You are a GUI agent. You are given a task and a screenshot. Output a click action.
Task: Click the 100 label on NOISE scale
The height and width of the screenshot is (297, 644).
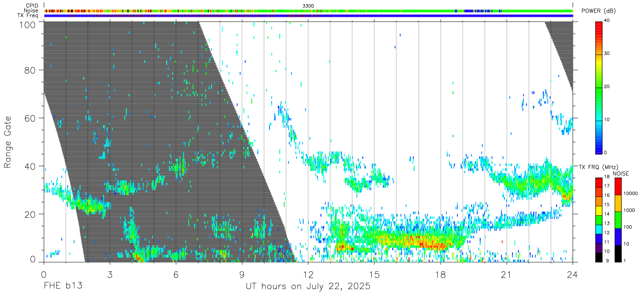coord(629,227)
